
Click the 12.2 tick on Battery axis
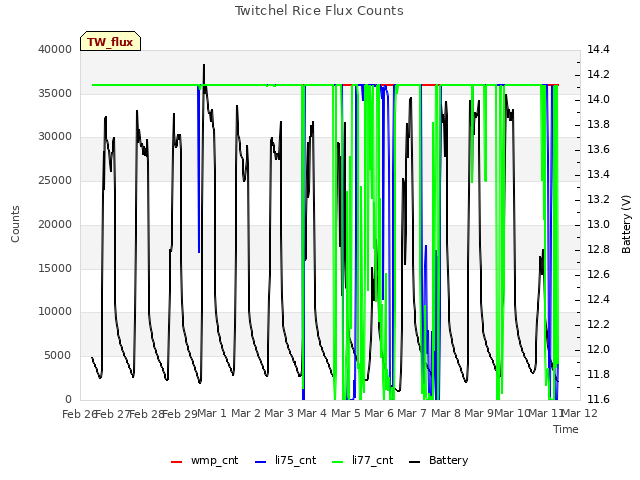tap(598, 324)
